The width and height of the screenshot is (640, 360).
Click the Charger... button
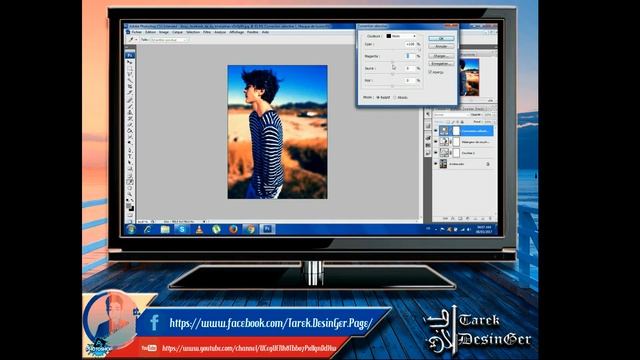pyautogui.click(x=441, y=56)
